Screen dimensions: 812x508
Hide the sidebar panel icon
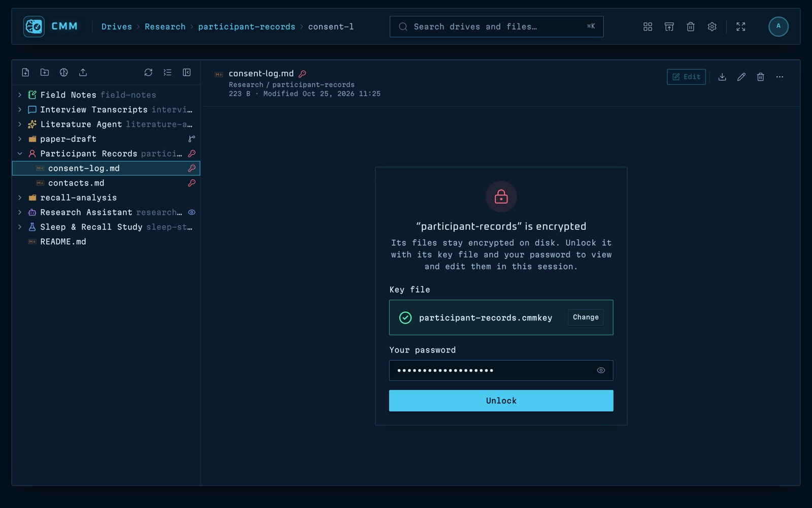click(187, 73)
